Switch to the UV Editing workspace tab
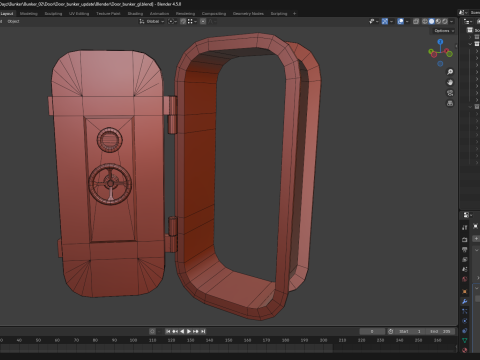The height and width of the screenshot is (360, 480). [x=79, y=14]
